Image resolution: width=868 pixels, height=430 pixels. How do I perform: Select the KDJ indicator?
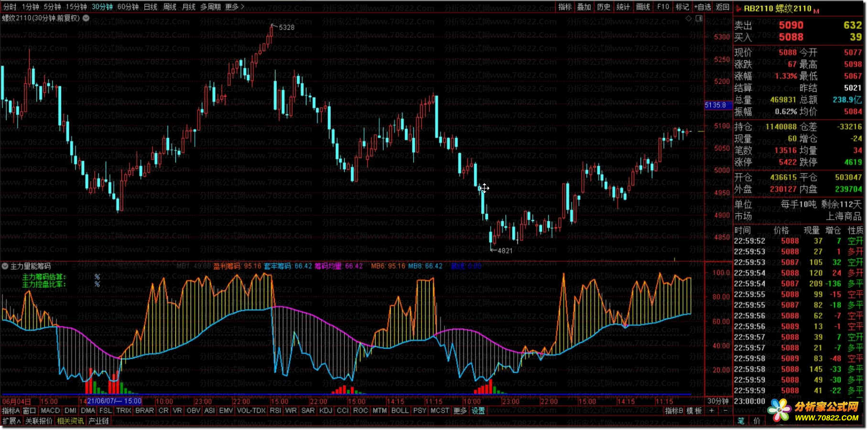pyautogui.click(x=325, y=411)
